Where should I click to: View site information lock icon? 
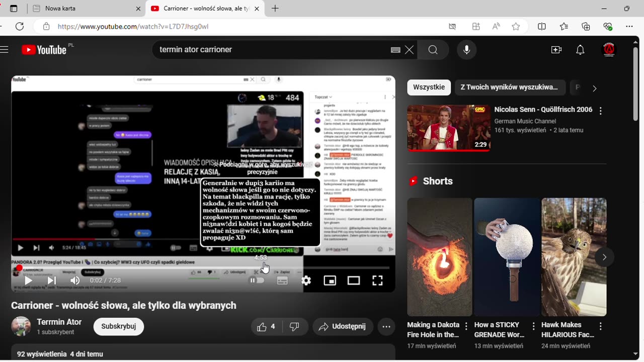click(46, 27)
